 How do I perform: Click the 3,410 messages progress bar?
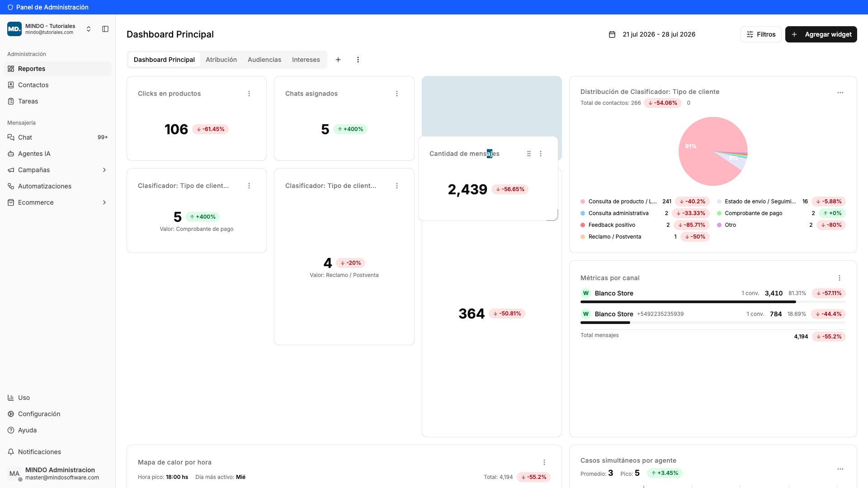click(713, 302)
